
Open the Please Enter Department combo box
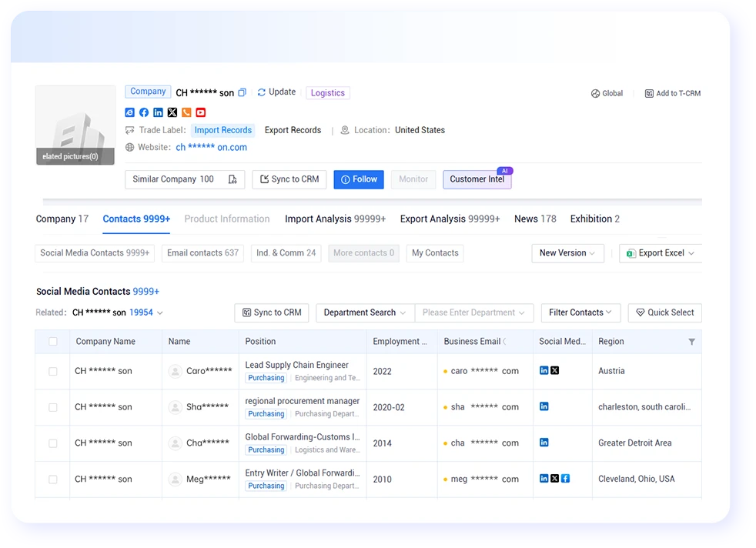pyautogui.click(x=473, y=312)
